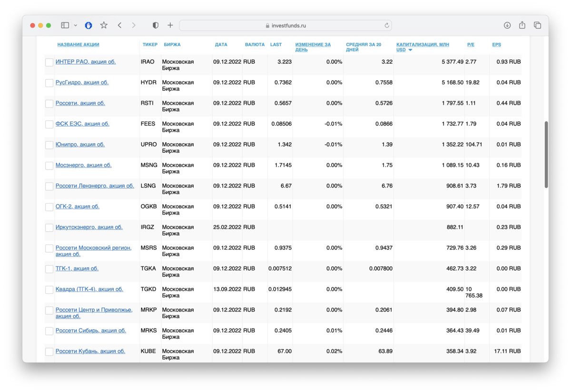This screenshot has height=392, width=571.
Task: Tick the checkbox for РусГидро
Action: [x=49, y=83]
